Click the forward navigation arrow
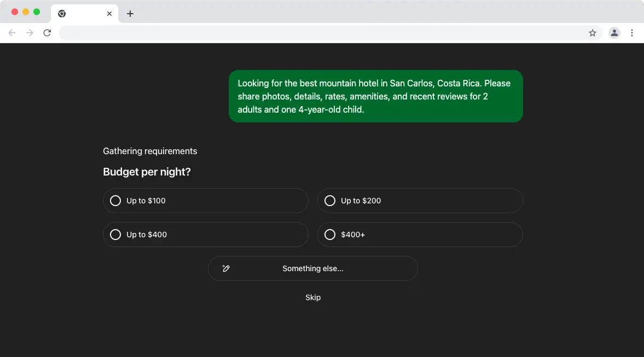 coord(30,33)
